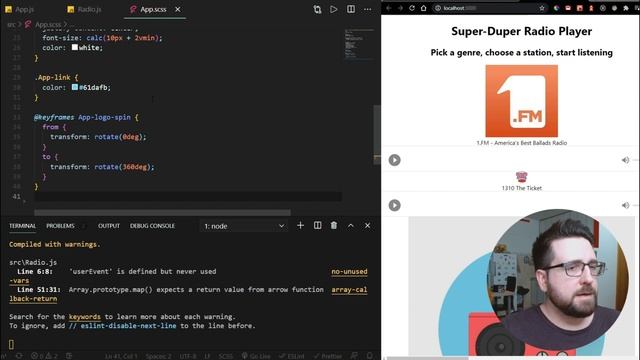This screenshot has height=360, width=640.
Task: Click the LF end-of-line status entry
Action: (208, 356)
